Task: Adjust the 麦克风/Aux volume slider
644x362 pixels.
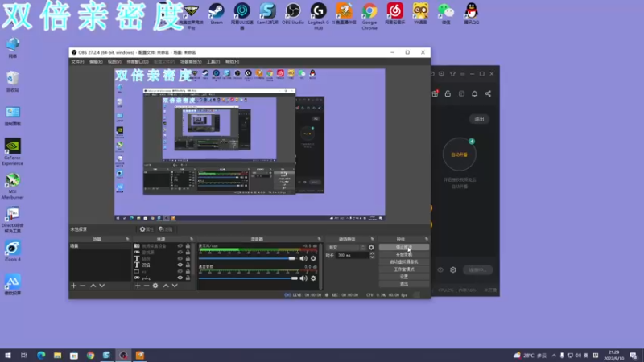Action: 247,258
